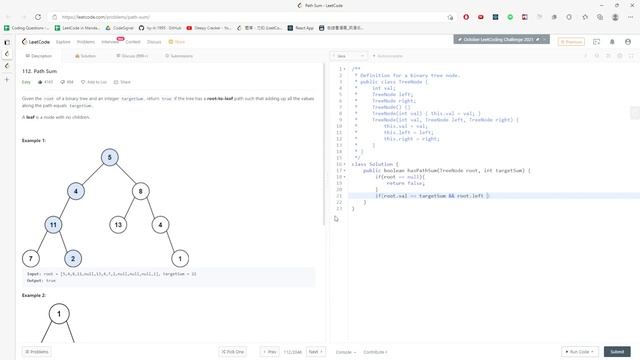Open the editor settings gear icon
This screenshot has height=360, width=640.
[x=620, y=56]
